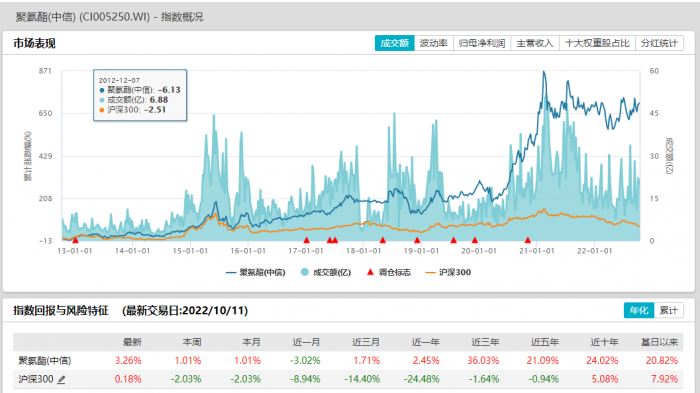Click the 20.82% cell value
This screenshot has height=393, width=700.
pos(662,360)
